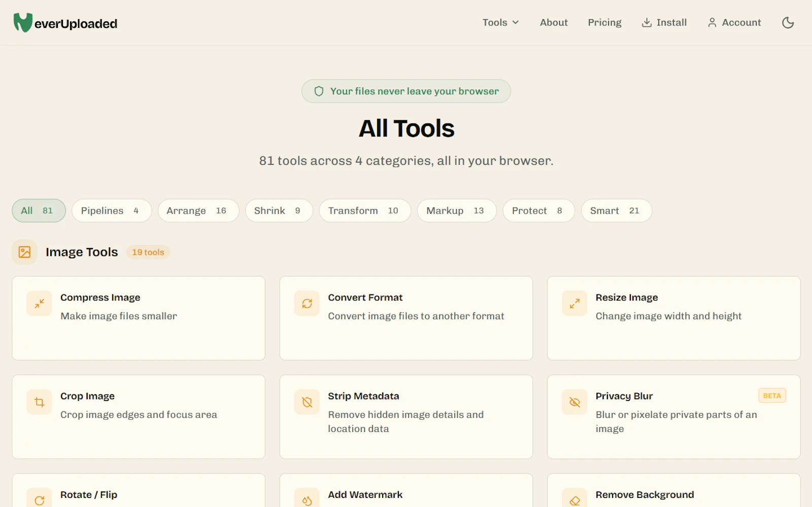Click the Privacy Blur crossed-eye icon

tap(574, 402)
